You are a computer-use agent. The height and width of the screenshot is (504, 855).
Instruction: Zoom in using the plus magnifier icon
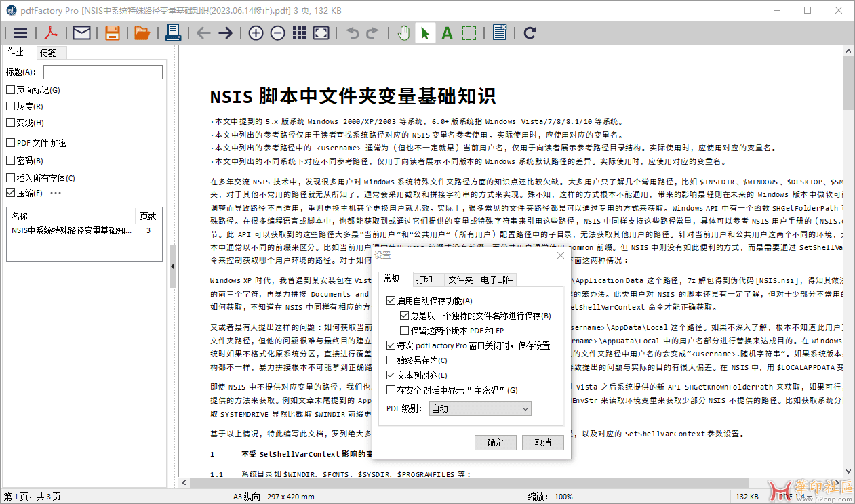[x=256, y=33]
